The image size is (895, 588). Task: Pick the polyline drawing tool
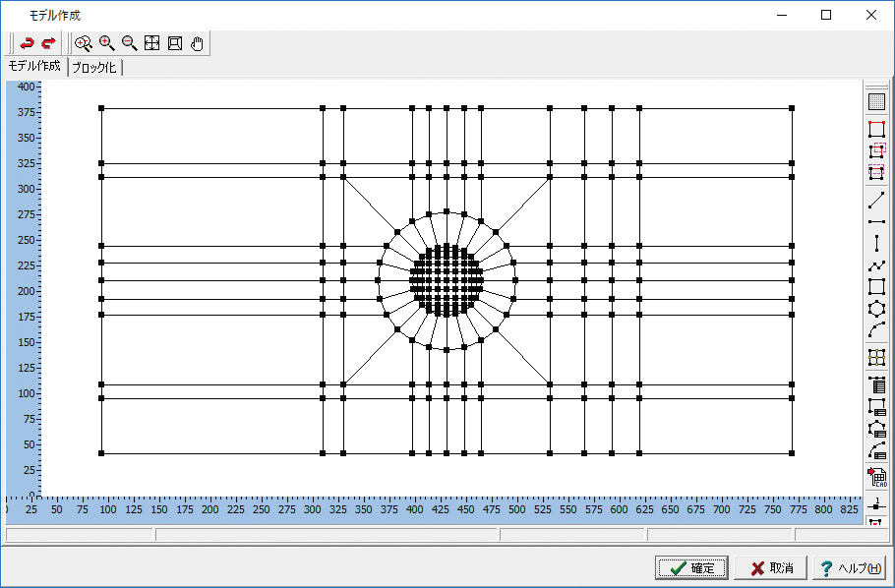[x=876, y=265]
